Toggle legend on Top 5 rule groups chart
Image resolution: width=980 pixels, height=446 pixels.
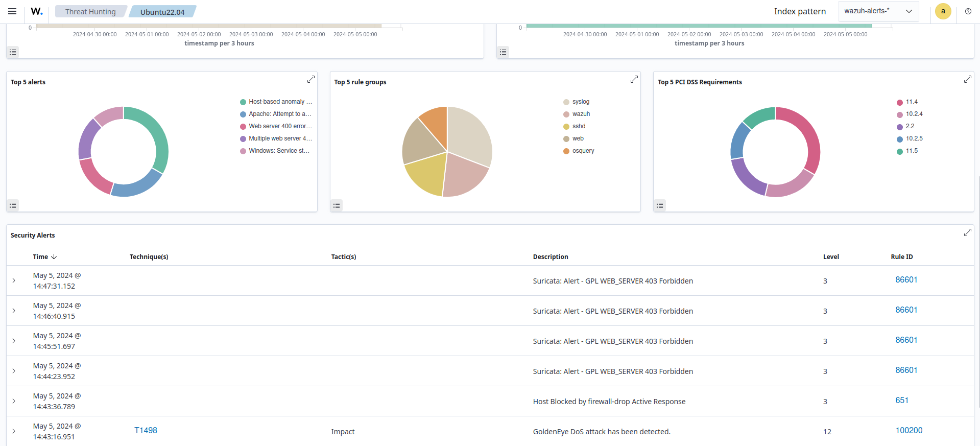point(337,205)
